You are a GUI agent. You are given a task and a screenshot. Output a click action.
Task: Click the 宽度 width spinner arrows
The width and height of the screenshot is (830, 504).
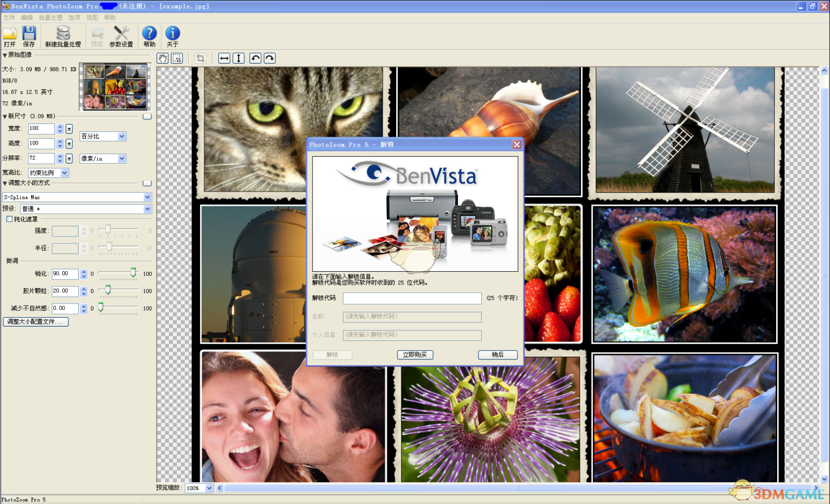pos(60,129)
